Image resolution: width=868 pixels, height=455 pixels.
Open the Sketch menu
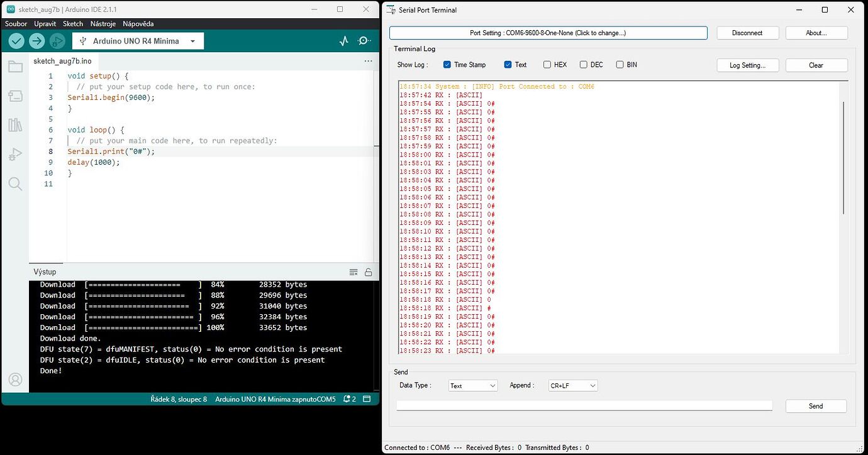73,23
